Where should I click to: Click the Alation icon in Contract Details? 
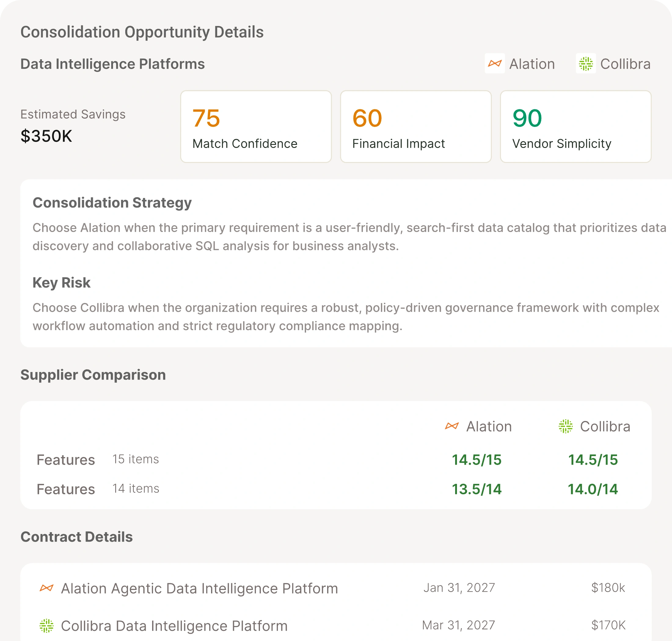pyautogui.click(x=46, y=588)
